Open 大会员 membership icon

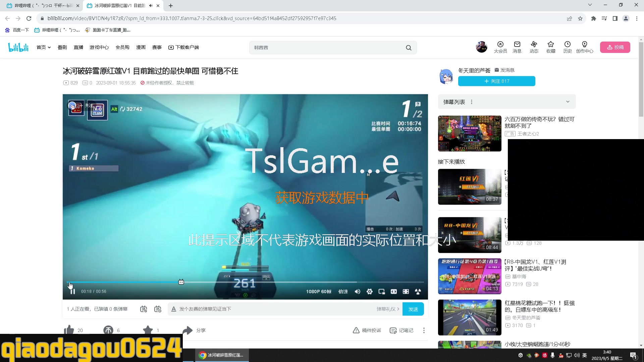click(x=500, y=47)
